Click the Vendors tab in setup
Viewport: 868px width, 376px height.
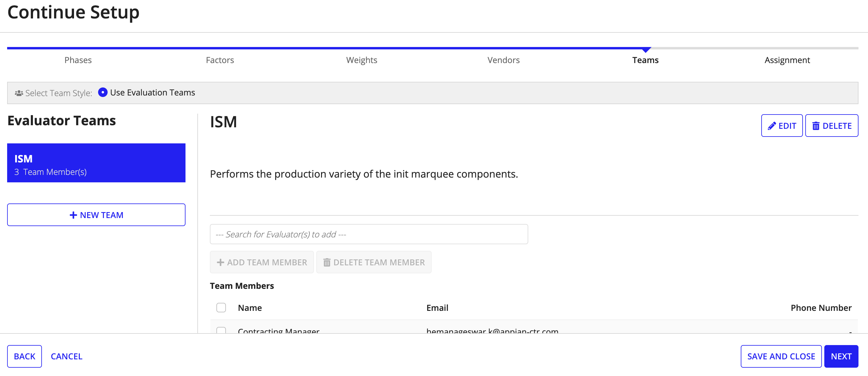pos(503,60)
